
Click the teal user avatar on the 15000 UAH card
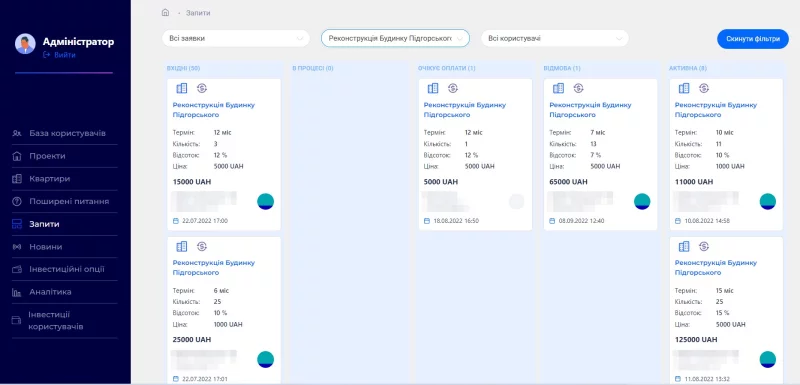pyautogui.click(x=265, y=201)
